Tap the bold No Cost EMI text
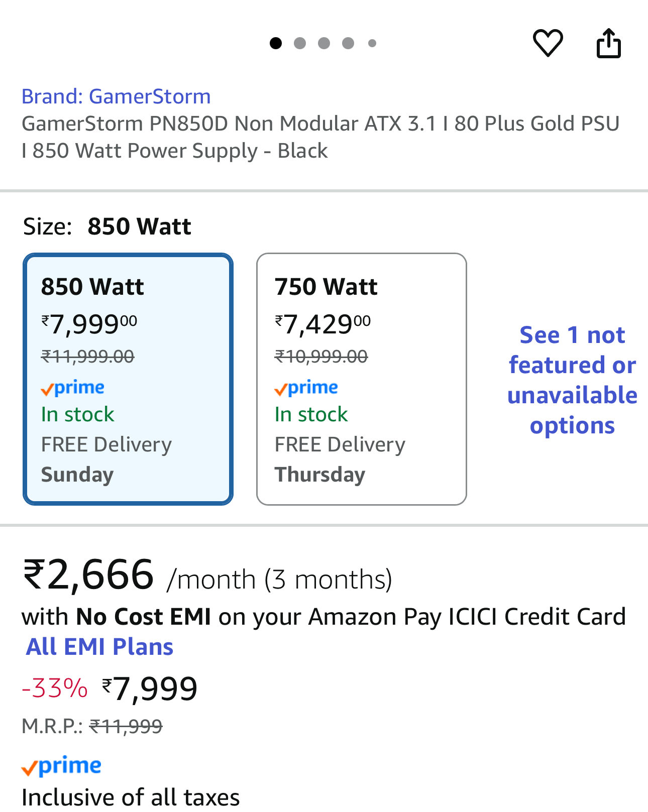Screen dimensions: 648x812 click(143, 617)
